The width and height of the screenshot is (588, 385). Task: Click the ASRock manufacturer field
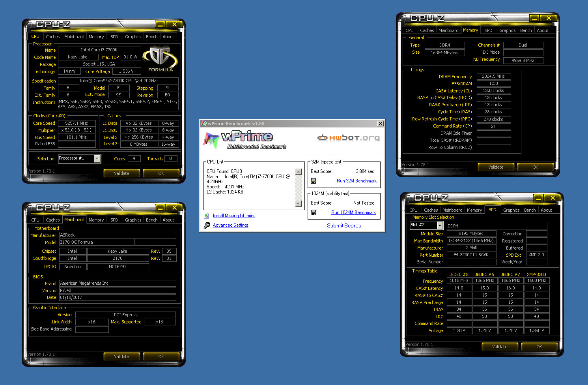(118, 235)
